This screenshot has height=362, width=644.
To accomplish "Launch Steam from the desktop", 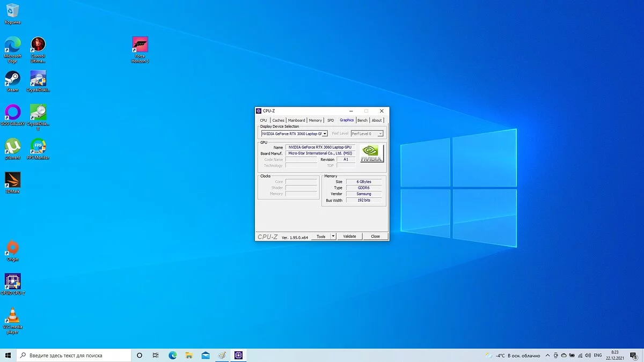I will point(12,79).
